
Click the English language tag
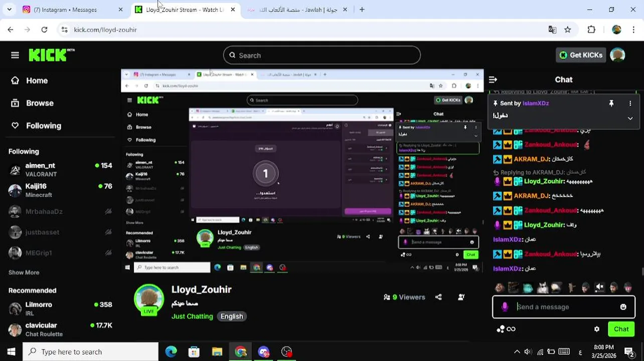click(232, 316)
